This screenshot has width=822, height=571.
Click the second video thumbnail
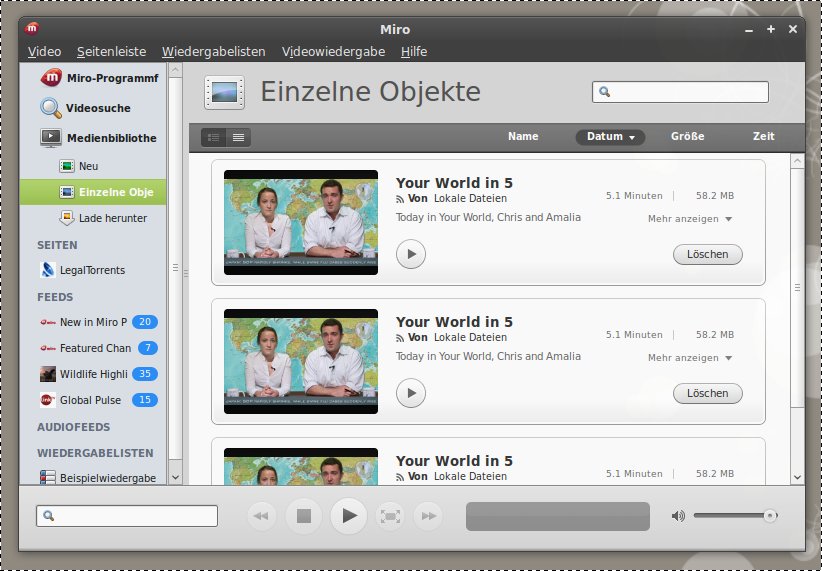[x=301, y=361]
